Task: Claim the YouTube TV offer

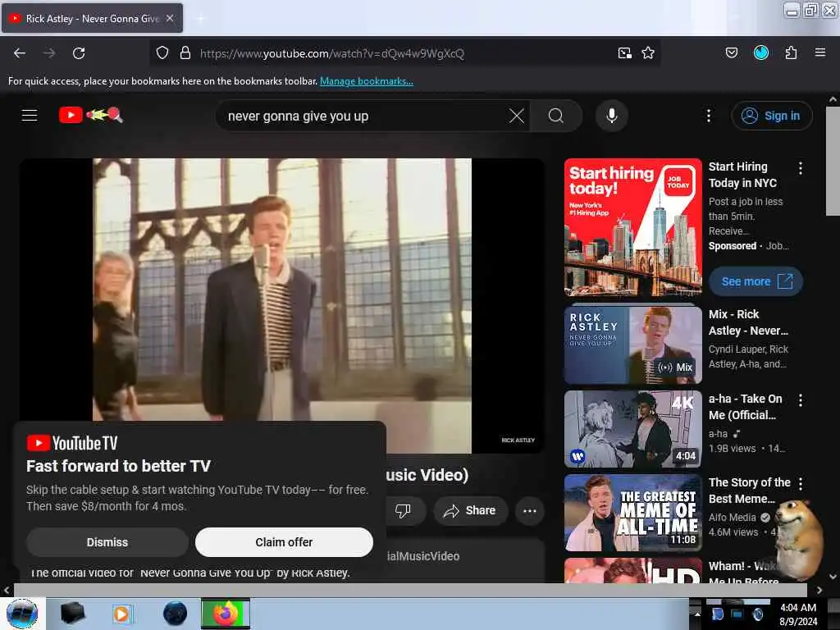Action: [x=284, y=542]
